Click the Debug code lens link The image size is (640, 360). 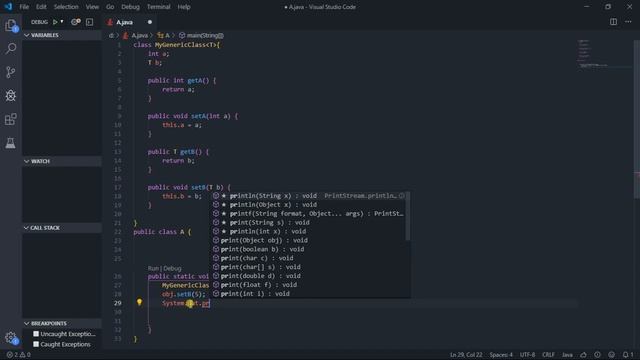172,268
